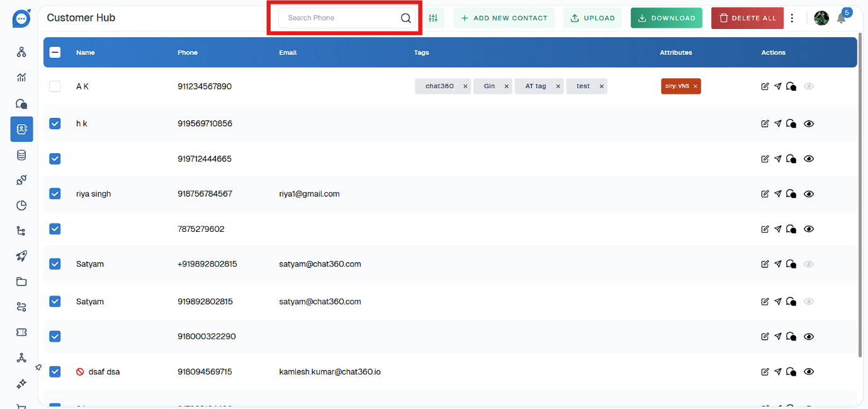The height and width of the screenshot is (409, 868).
Task: Remove the ciry: VNS attribute
Action: pos(695,86)
